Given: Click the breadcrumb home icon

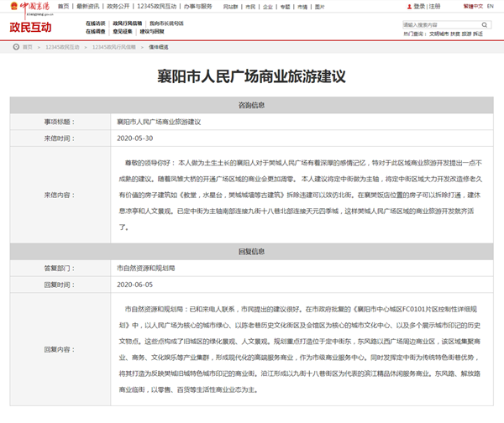Looking at the screenshot, I should pos(18,48).
